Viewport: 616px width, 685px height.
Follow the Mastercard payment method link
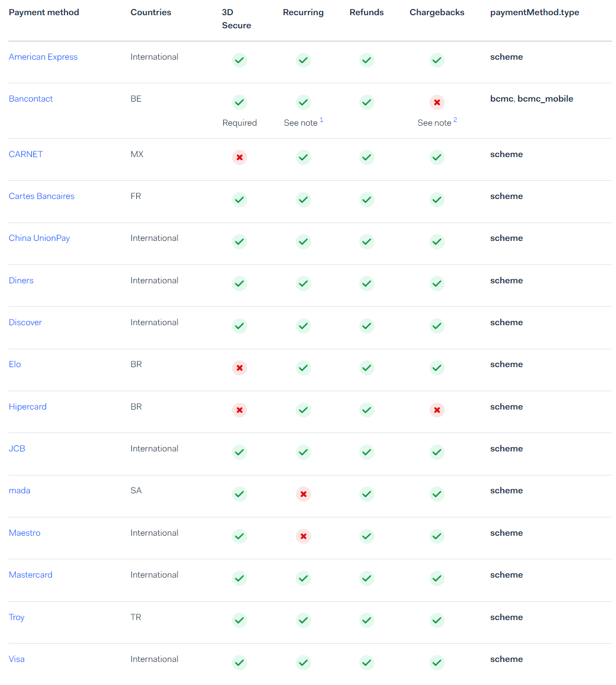(x=30, y=575)
